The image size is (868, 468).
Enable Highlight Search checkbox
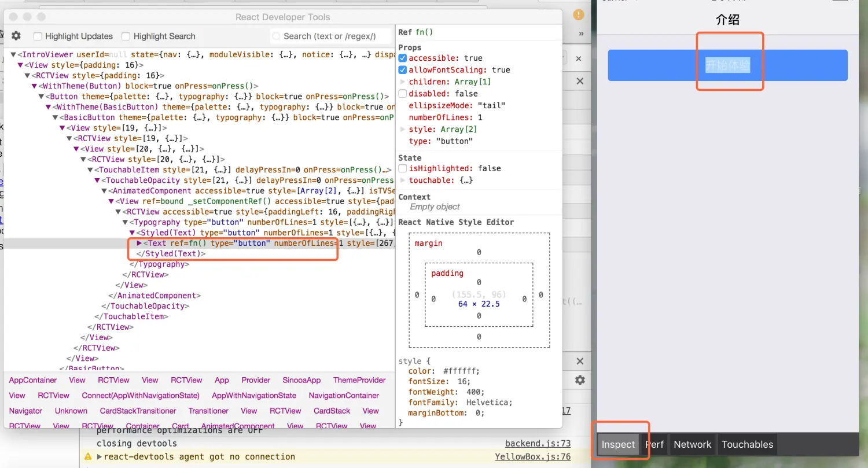[x=126, y=36]
